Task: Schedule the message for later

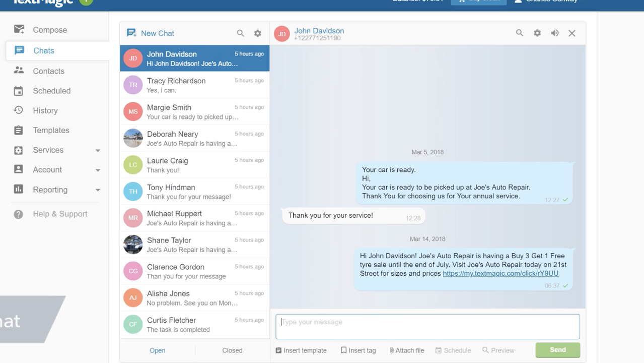Action: click(453, 350)
